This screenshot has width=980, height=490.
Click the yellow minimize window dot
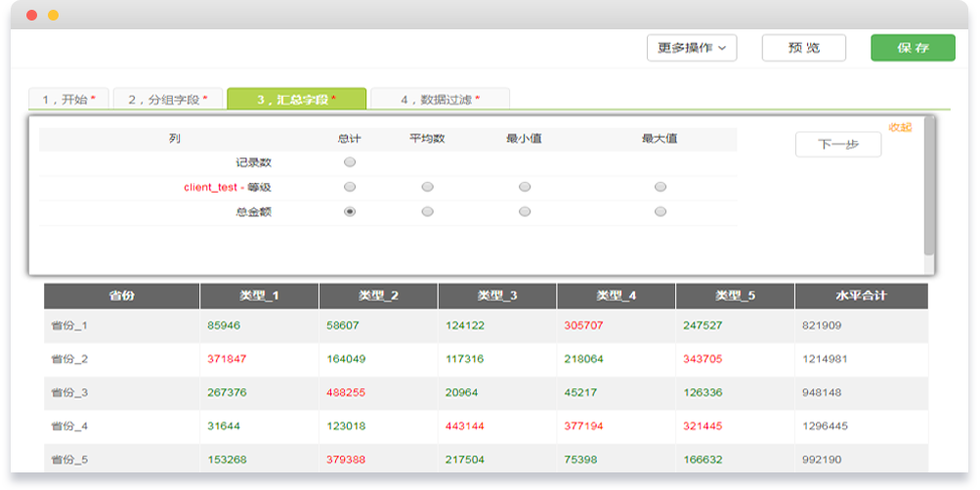click(x=53, y=16)
